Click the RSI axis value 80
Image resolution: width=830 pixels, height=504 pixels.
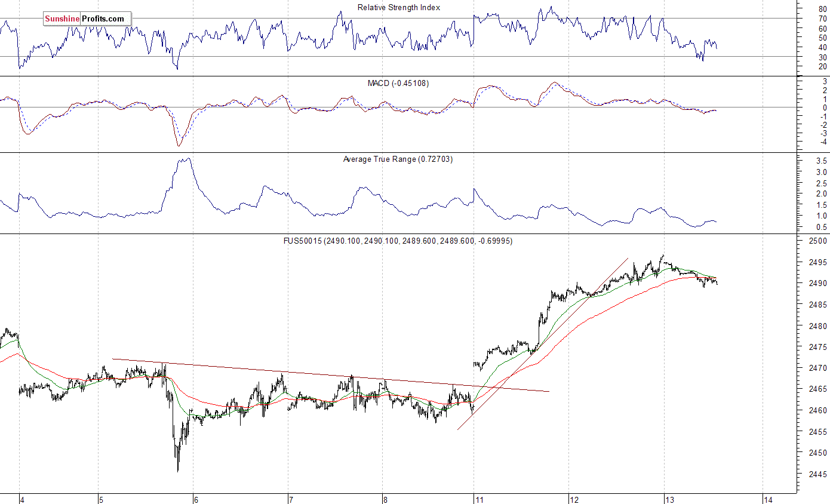pos(822,10)
